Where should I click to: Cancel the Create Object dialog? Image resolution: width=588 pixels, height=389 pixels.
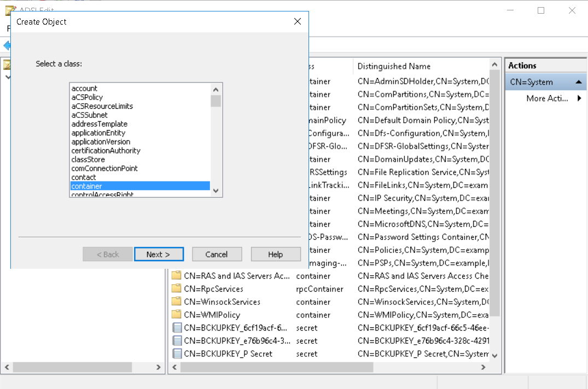pos(217,255)
